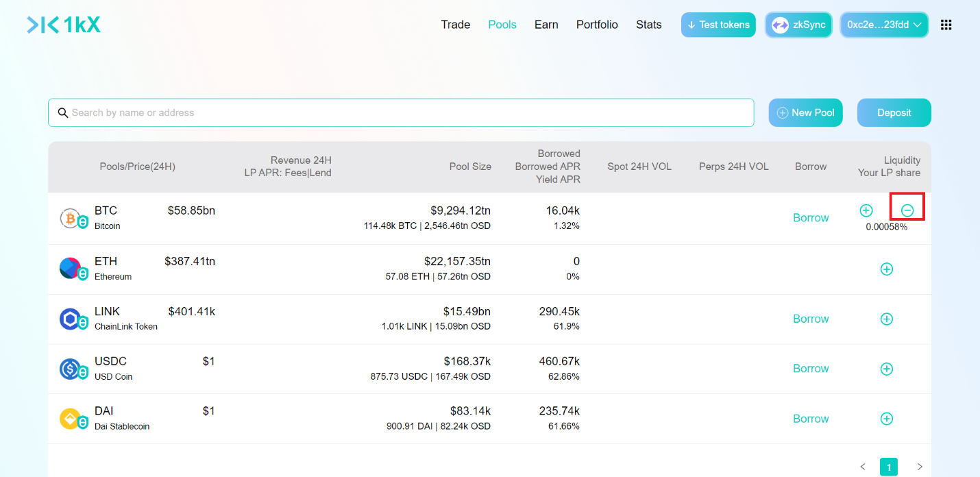Click Borrow in the USDC row

(x=811, y=369)
